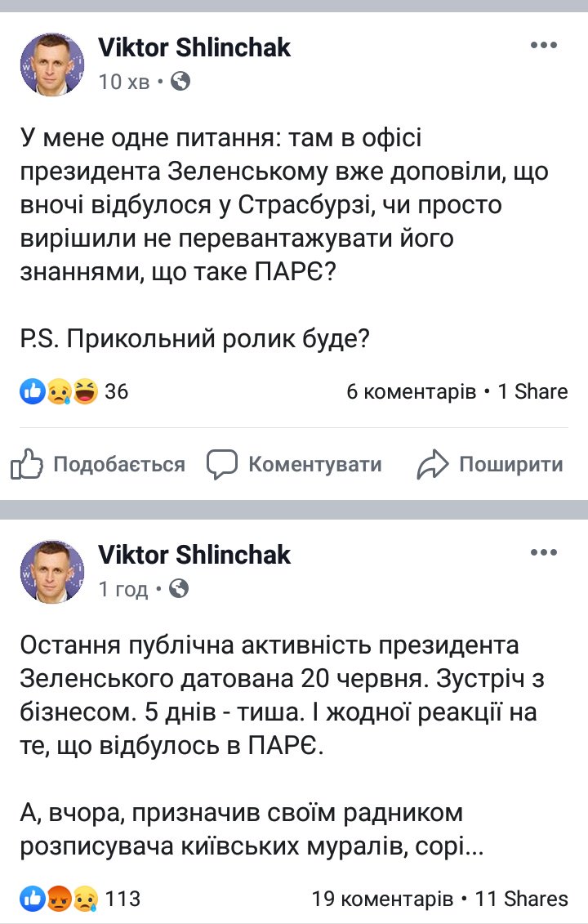Like the first post with the thumbs-up button
This screenshot has height=924, width=588.
98,465
